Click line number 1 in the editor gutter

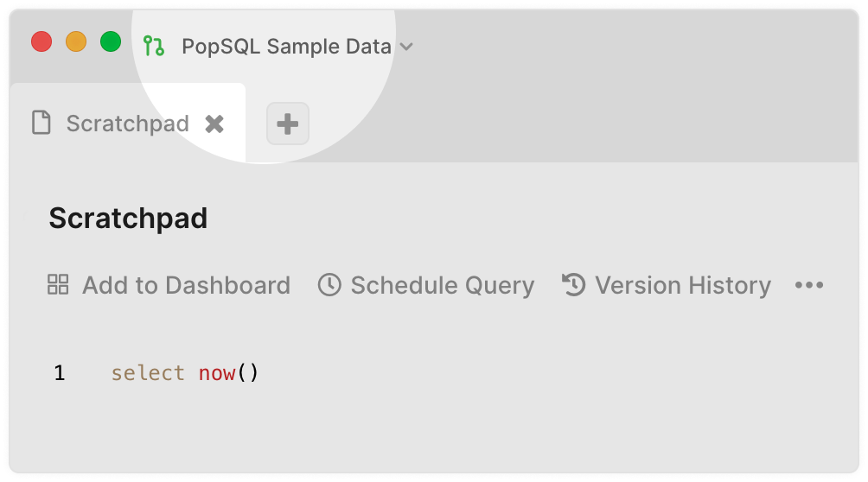tap(60, 373)
